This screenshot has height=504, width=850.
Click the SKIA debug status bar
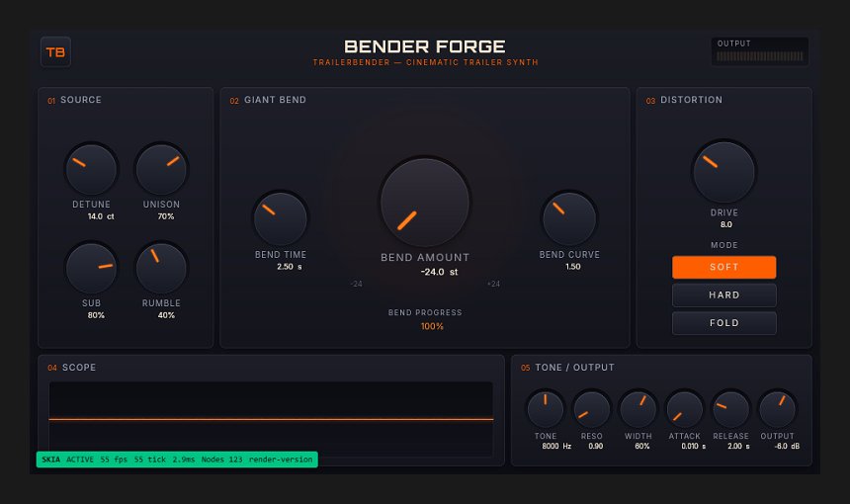tap(177, 460)
